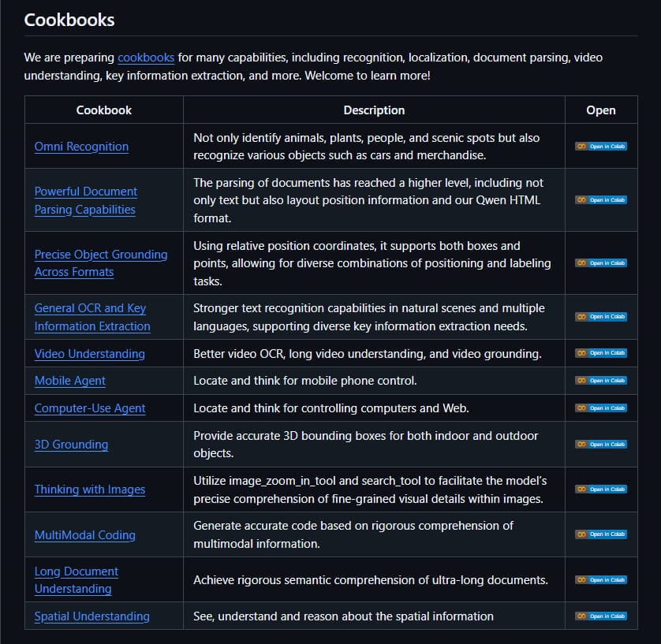Screen dimensions: 661x644
Task: Click Colab badge for Mobile Agent
Action: (601, 381)
